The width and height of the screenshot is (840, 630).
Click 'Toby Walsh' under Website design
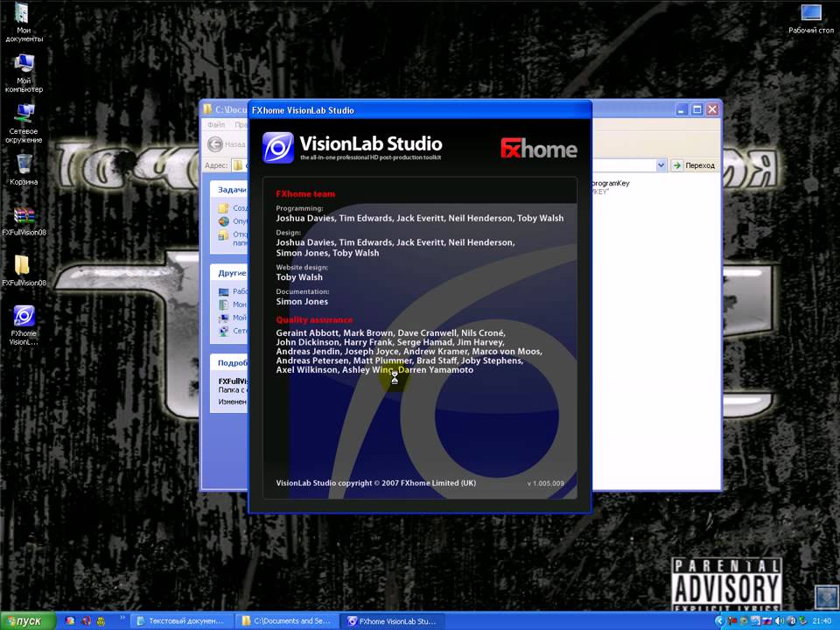tap(299, 277)
